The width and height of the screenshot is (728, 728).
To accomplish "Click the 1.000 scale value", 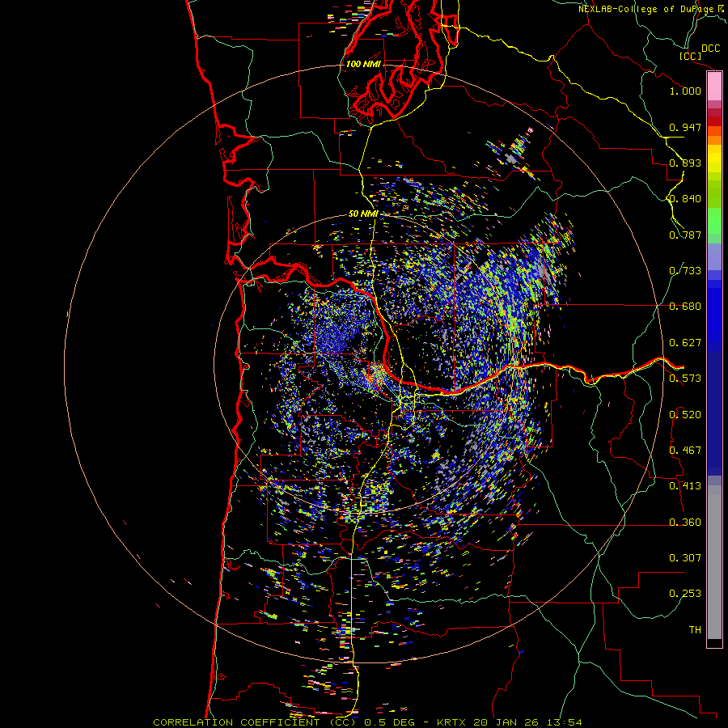I will [x=685, y=91].
